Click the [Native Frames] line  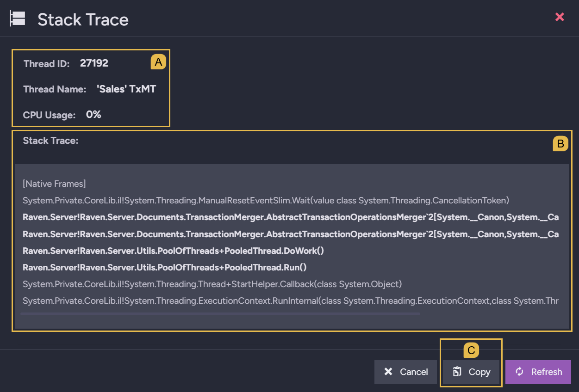point(54,184)
